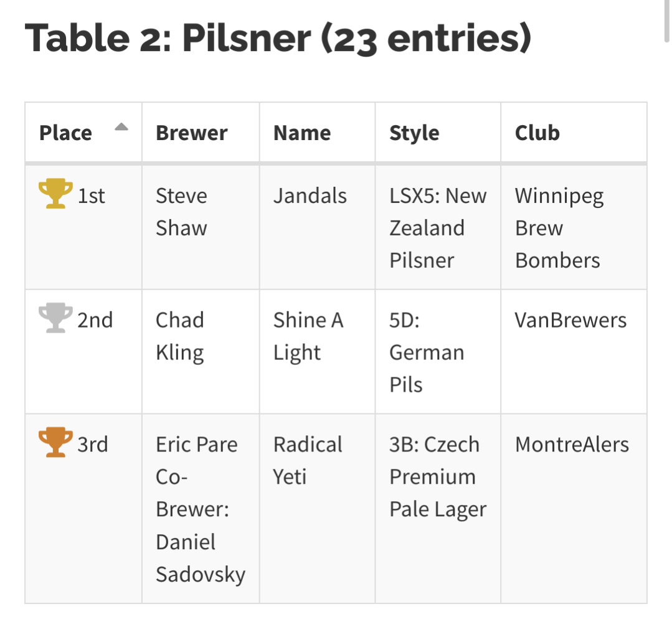The height and width of the screenshot is (637, 672).
Task: Click Winnipeg Brew Bombers club cell
Action: click(x=559, y=228)
